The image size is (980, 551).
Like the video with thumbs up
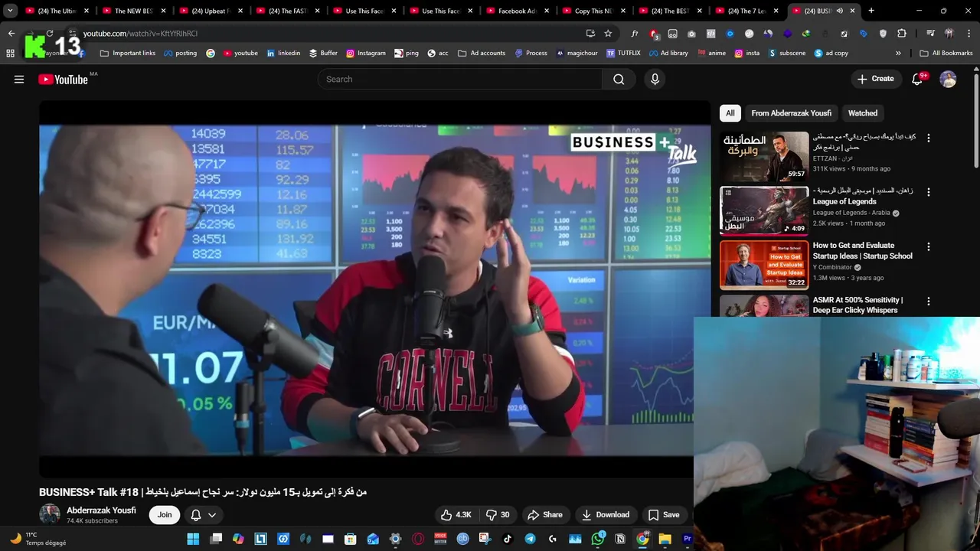(x=456, y=515)
